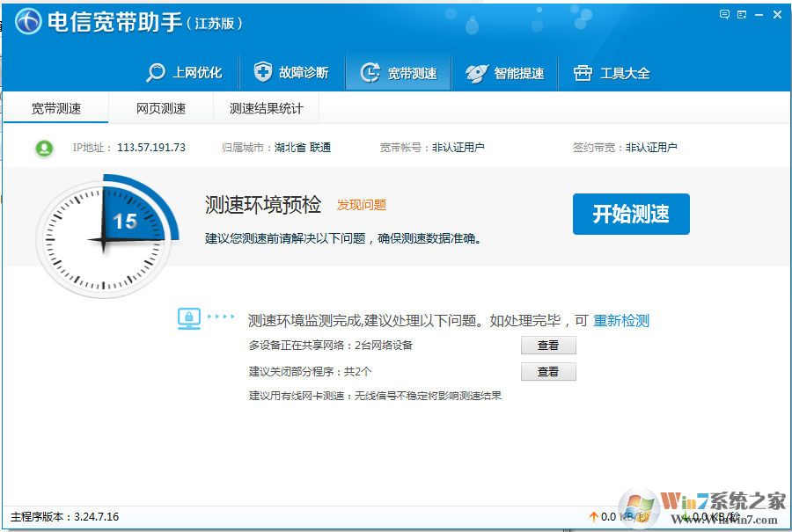The image size is (792, 532).
Task: Open 智能提速 smart speedup
Action: click(506, 73)
